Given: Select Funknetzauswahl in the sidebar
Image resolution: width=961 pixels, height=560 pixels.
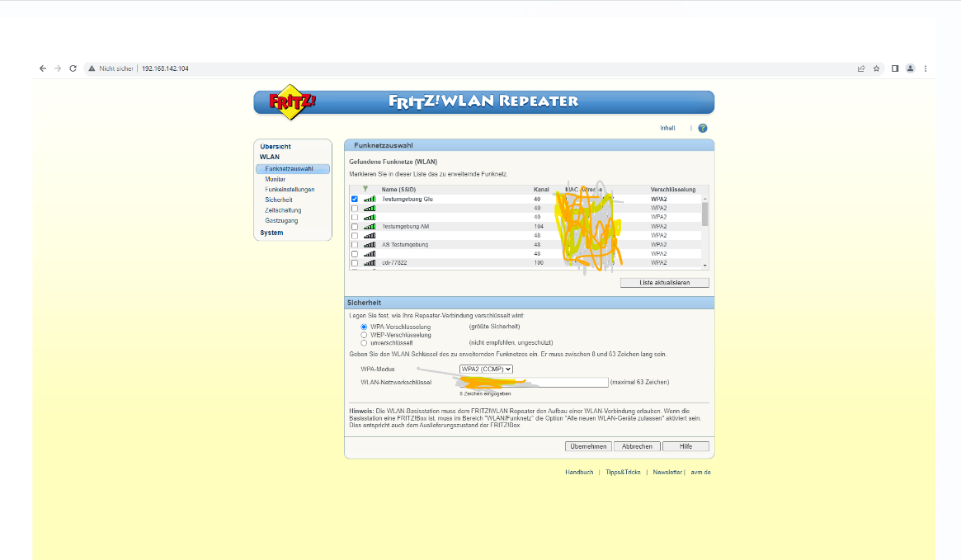Looking at the screenshot, I should 292,168.
